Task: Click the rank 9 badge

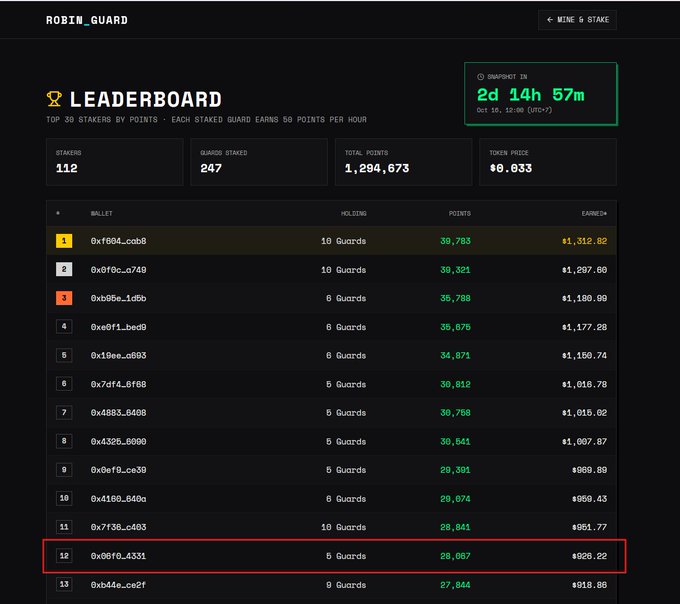Action: pyautogui.click(x=64, y=470)
